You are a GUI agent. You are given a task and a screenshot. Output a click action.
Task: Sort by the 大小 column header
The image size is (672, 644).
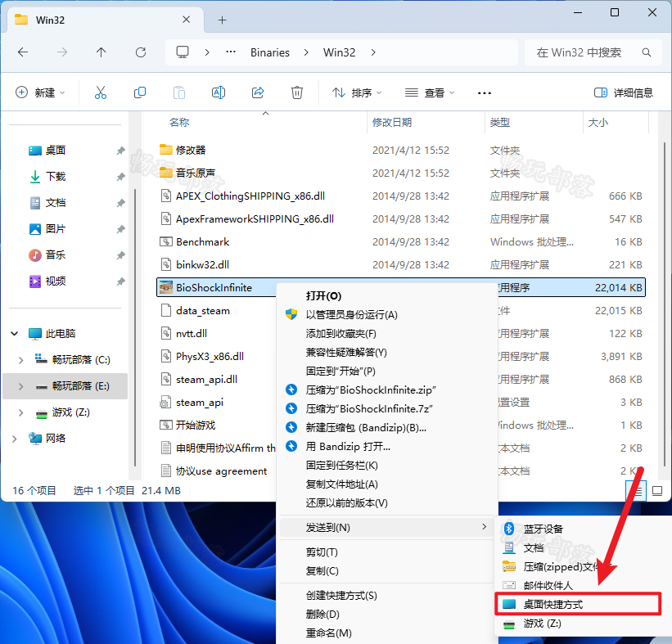pyautogui.click(x=598, y=123)
